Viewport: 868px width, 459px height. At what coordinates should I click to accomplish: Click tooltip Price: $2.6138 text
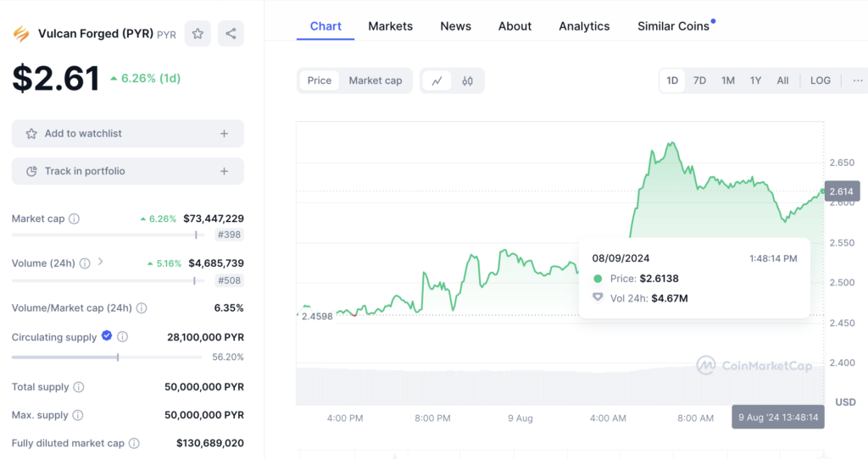(x=644, y=279)
